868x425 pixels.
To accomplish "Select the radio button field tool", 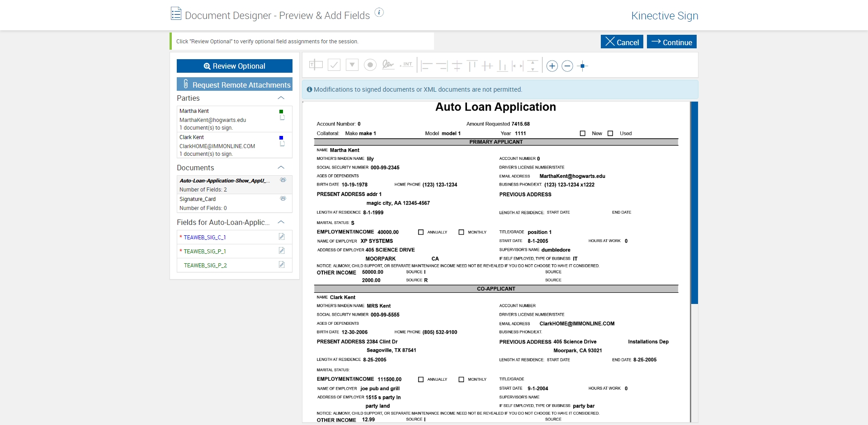I will (x=370, y=65).
